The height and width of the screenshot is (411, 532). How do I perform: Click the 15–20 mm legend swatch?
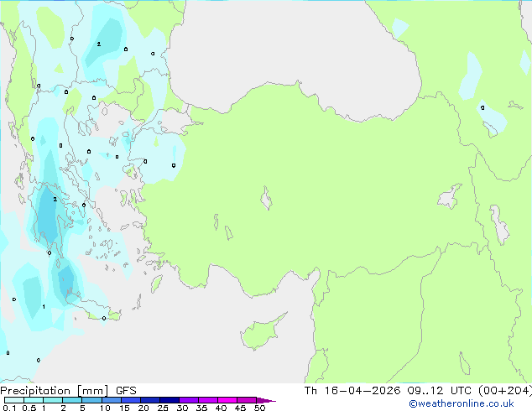tap(130, 400)
